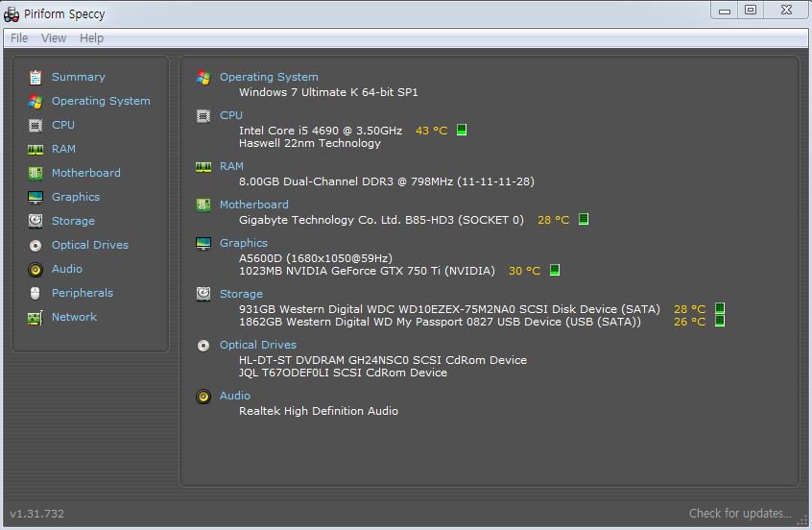Viewport: 812px width, 530px height.
Task: Click the CPU heading link in main panel
Action: [x=231, y=115]
